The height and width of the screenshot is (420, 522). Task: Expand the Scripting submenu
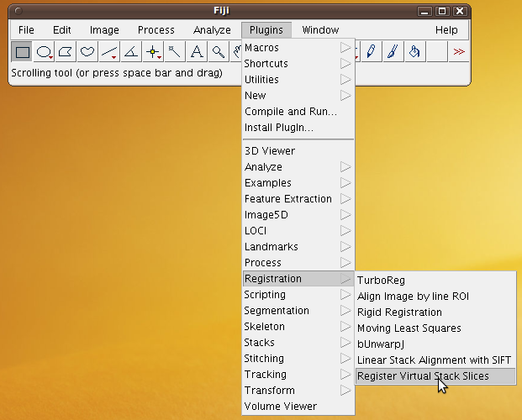pyautogui.click(x=298, y=295)
